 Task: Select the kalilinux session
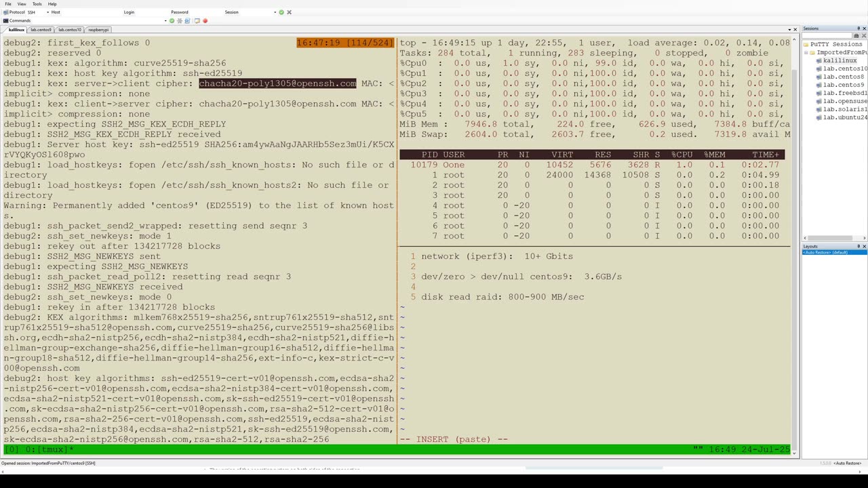pyautogui.click(x=840, y=60)
